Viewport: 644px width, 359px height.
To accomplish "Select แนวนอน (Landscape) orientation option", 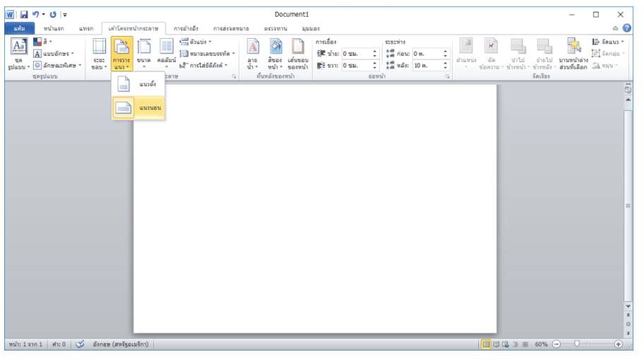I will coord(138,108).
